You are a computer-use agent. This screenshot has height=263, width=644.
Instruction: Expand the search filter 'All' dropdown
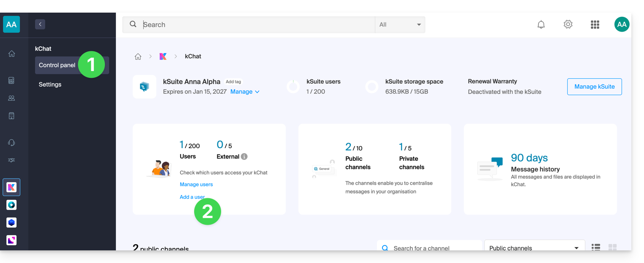click(400, 25)
